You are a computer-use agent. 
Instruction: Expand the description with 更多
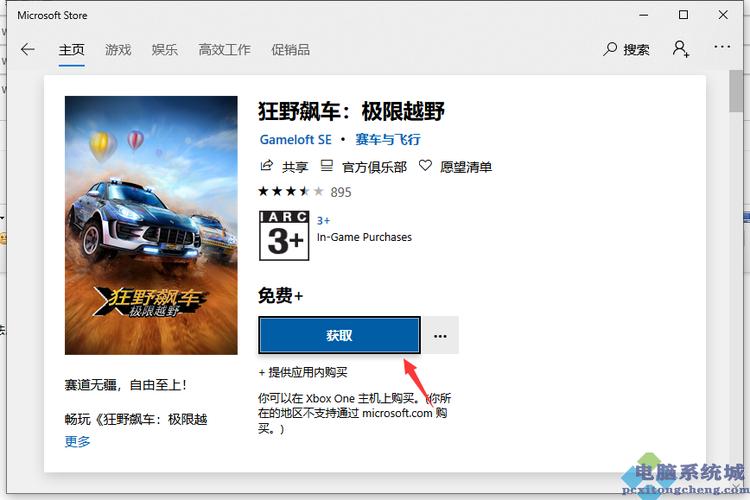pos(77,441)
